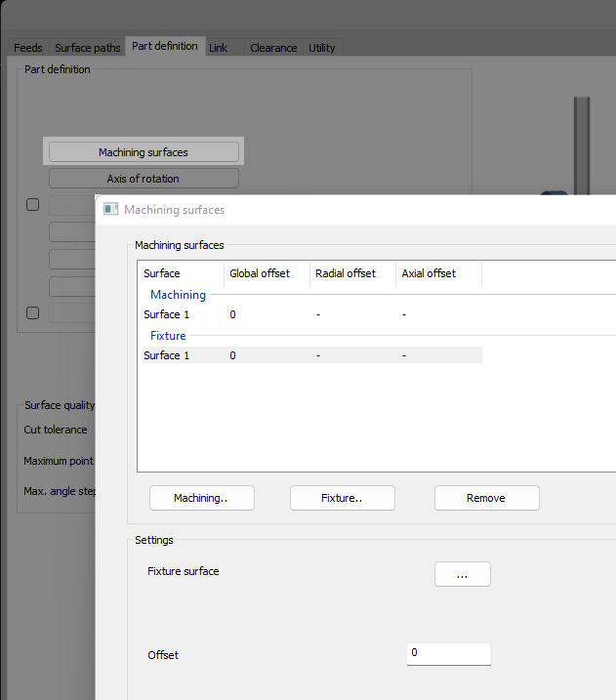Screen dimensions: 616x700
Task: Open the Utility tab
Action: point(321,48)
